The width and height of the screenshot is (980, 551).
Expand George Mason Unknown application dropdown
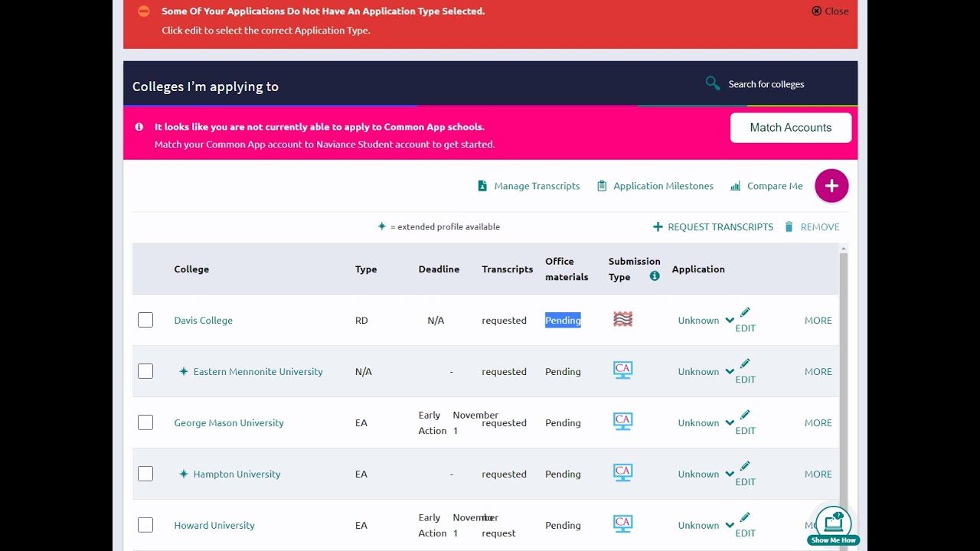point(706,422)
